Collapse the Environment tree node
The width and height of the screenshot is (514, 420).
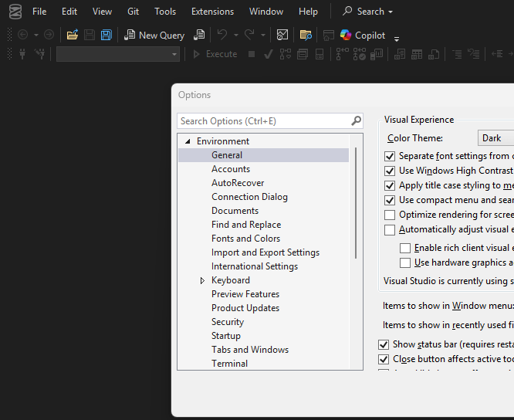pyautogui.click(x=188, y=141)
